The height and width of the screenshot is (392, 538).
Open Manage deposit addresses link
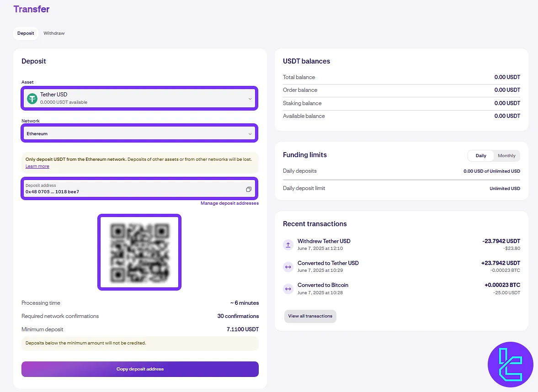tap(229, 203)
